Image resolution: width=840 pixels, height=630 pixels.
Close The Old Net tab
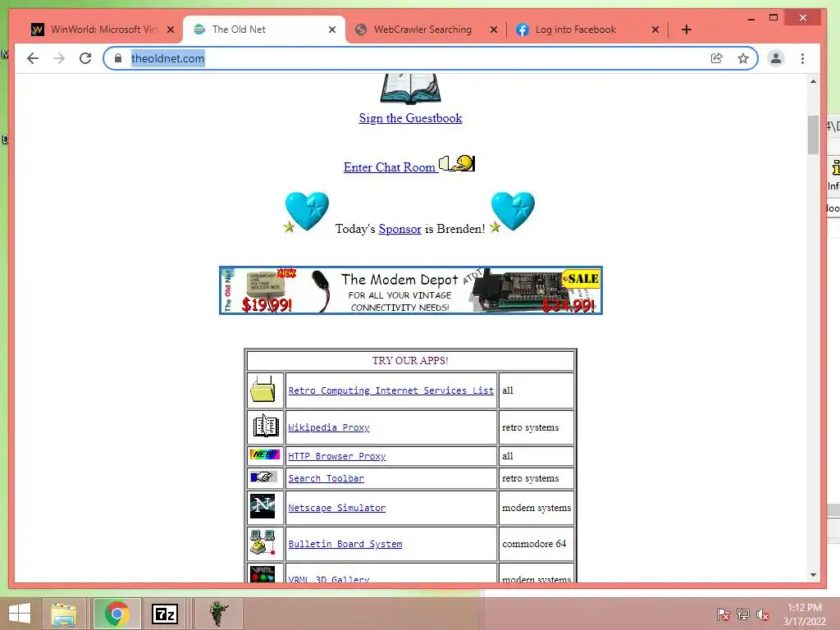point(332,30)
